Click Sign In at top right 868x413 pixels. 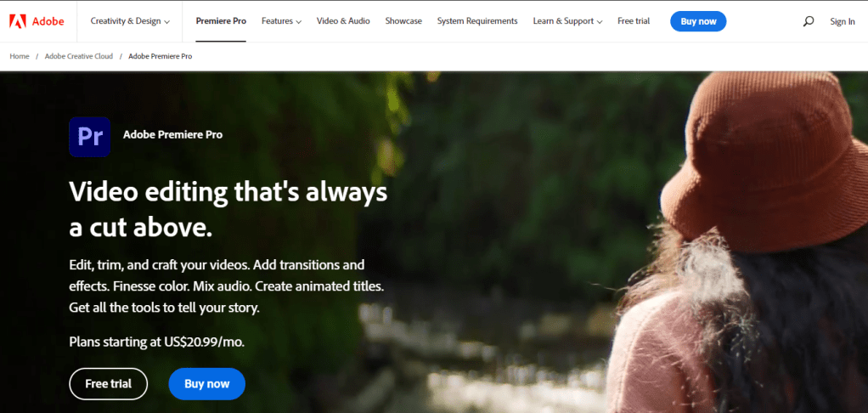(x=842, y=21)
